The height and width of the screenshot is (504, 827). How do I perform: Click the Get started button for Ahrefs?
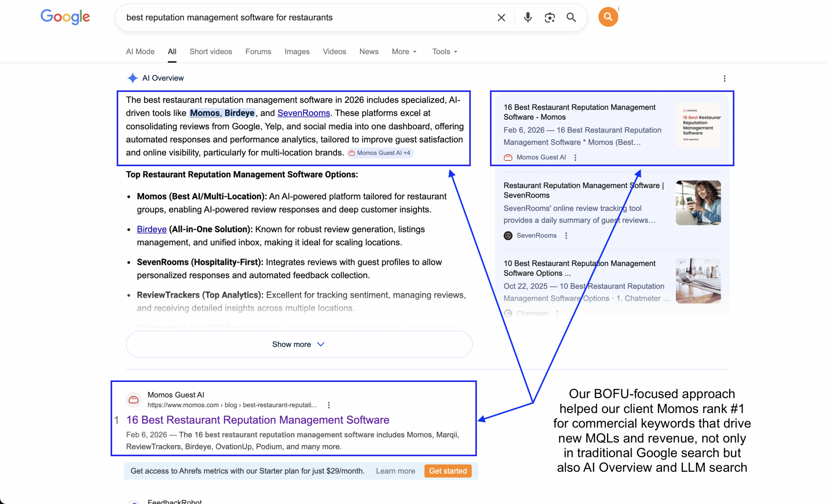[x=448, y=471]
